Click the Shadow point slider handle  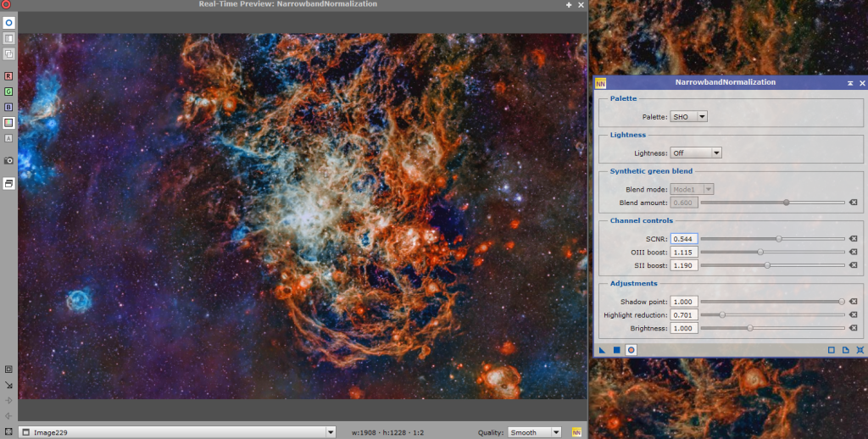pyautogui.click(x=842, y=302)
